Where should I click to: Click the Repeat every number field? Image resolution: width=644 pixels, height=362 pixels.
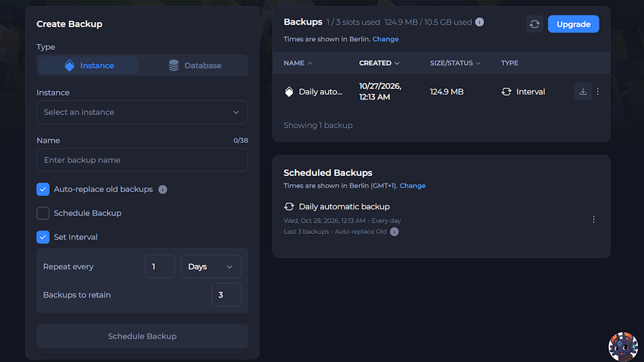click(160, 266)
